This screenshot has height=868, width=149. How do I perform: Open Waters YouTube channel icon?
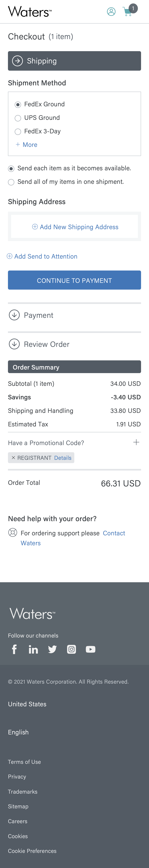pos(90,649)
